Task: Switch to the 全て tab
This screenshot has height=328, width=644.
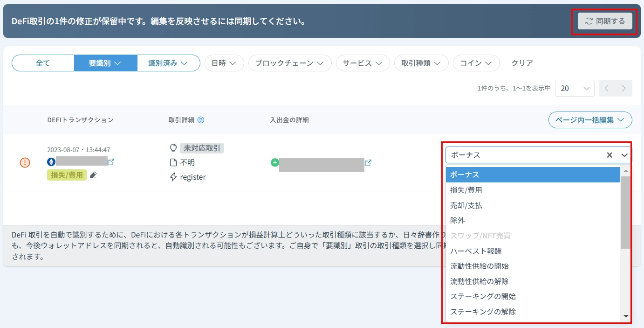Action: point(43,63)
